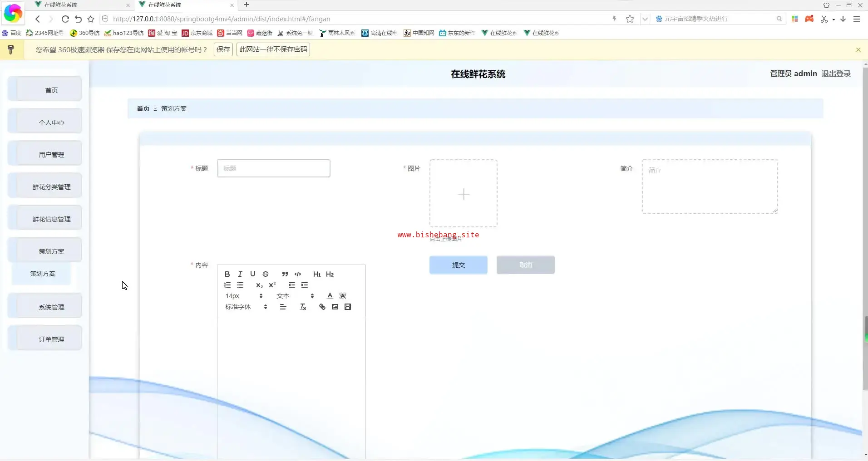This screenshot has height=461, width=868.
Task: Create a bulleted list in the editor
Action: (240, 285)
